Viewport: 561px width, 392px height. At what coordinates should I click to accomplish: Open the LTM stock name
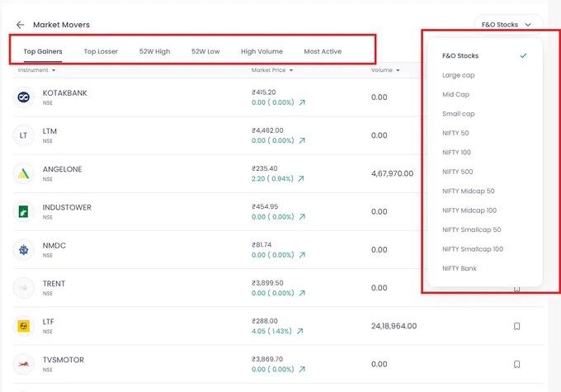coord(49,131)
